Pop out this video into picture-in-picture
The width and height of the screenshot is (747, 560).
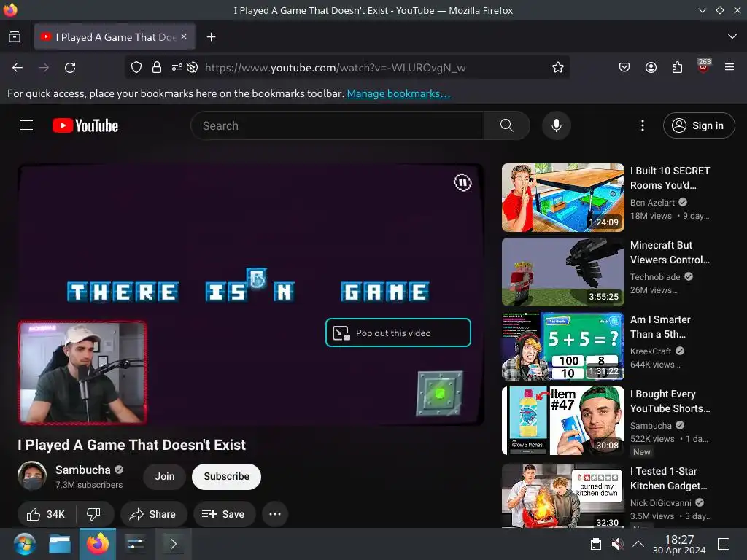coord(398,332)
